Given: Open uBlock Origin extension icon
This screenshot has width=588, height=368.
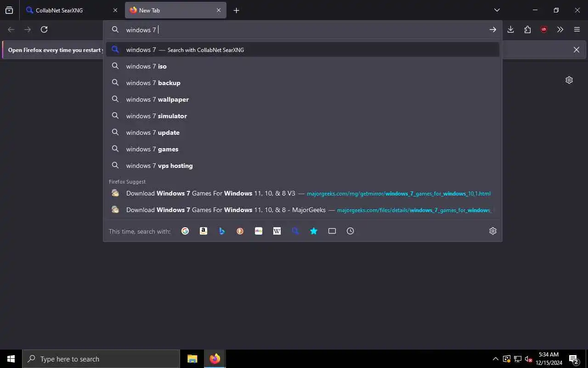Looking at the screenshot, I should pyautogui.click(x=544, y=29).
